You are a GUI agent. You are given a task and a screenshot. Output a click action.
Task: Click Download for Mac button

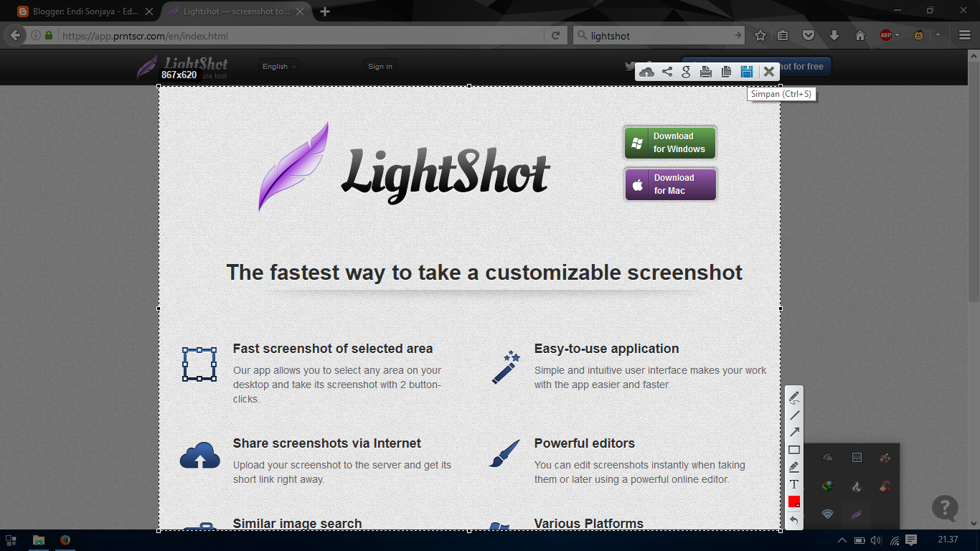coord(670,184)
